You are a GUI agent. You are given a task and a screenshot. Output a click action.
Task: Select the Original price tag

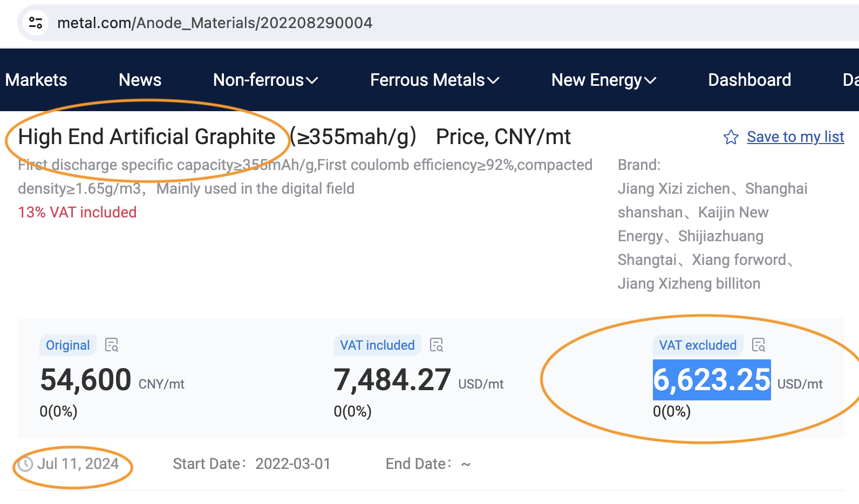click(x=68, y=345)
